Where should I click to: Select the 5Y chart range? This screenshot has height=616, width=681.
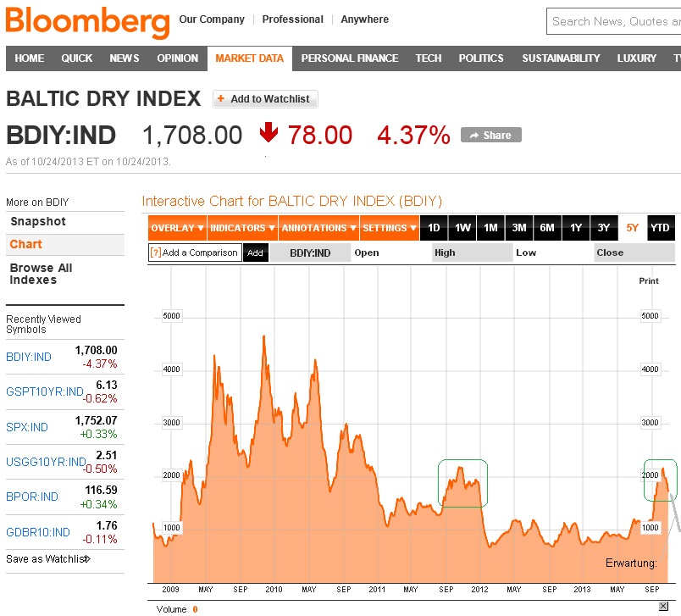coord(631,227)
